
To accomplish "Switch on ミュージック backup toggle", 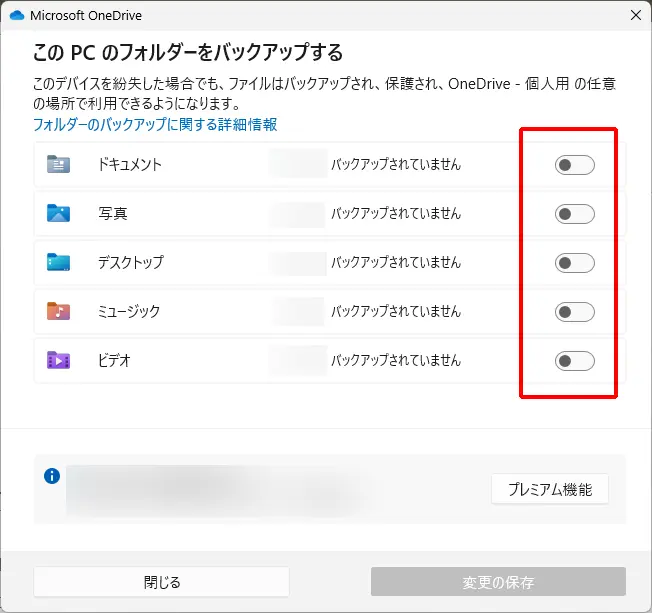I will (574, 312).
